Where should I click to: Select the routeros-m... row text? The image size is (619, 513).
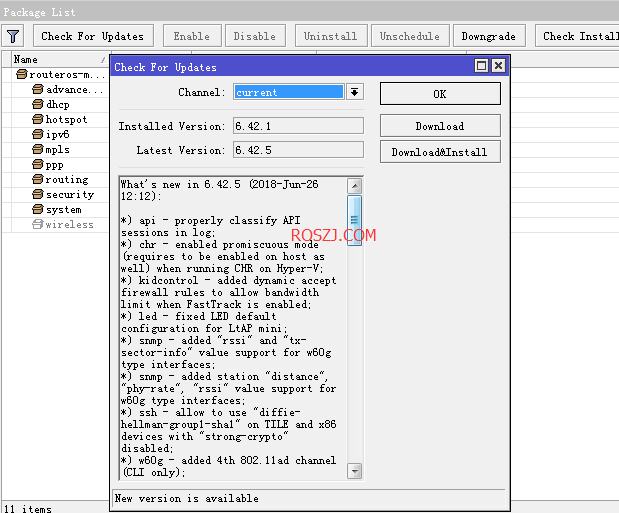coord(68,75)
